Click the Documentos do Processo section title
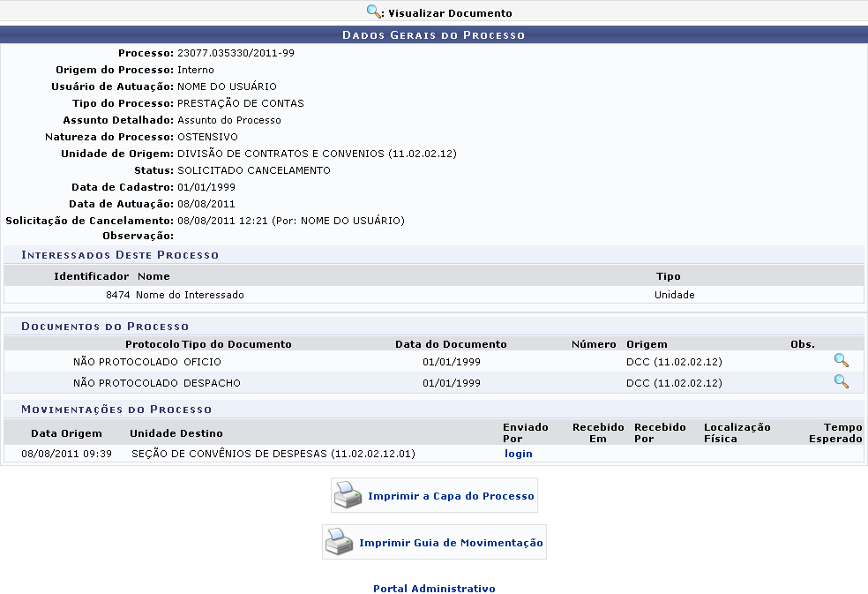 coord(105,327)
